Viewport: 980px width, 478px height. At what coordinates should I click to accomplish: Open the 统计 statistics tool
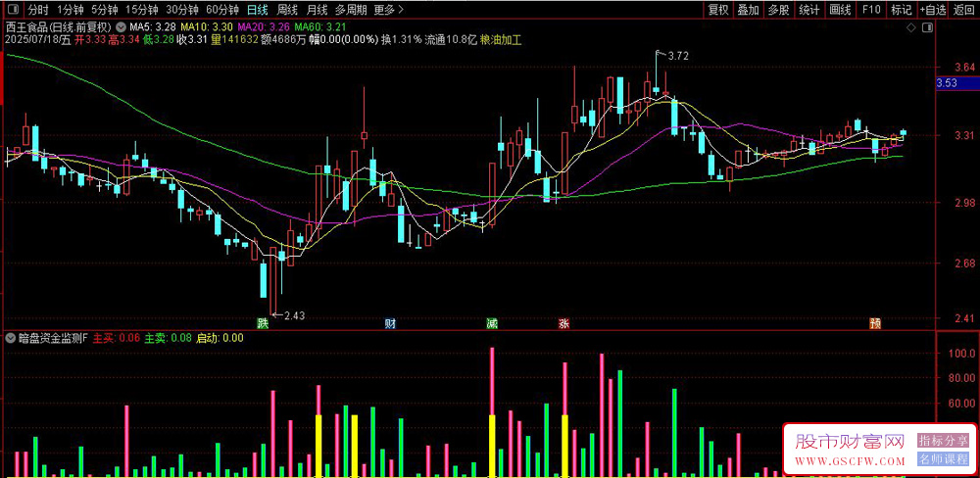(x=809, y=10)
